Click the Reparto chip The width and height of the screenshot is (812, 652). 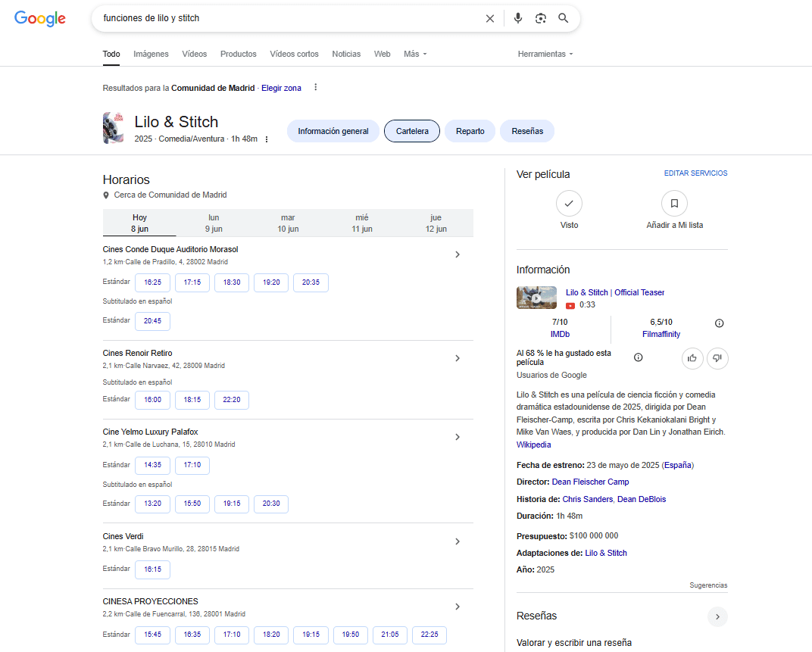pyautogui.click(x=470, y=131)
